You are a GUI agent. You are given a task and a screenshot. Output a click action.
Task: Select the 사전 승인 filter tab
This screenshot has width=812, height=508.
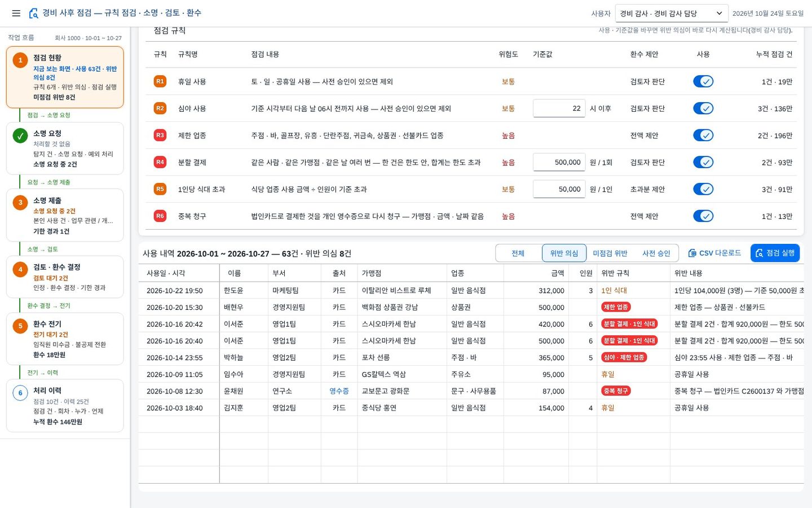[x=656, y=253]
